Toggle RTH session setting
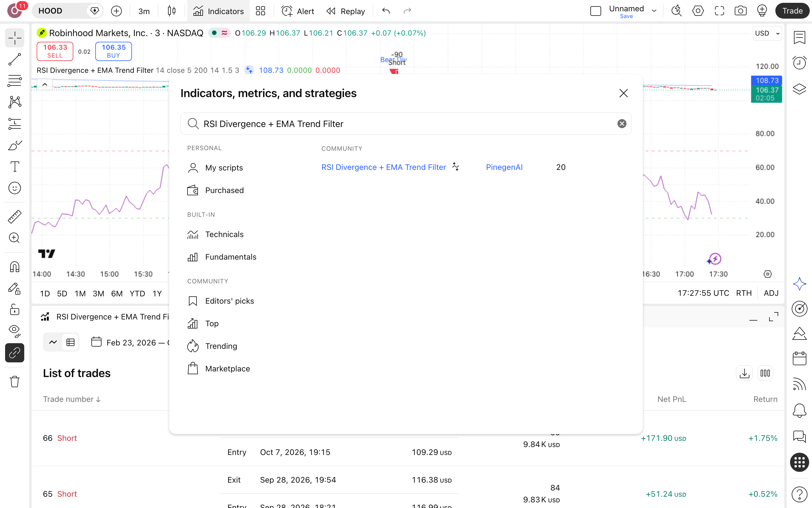Image resolution: width=812 pixels, height=508 pixels. [743, 293]
